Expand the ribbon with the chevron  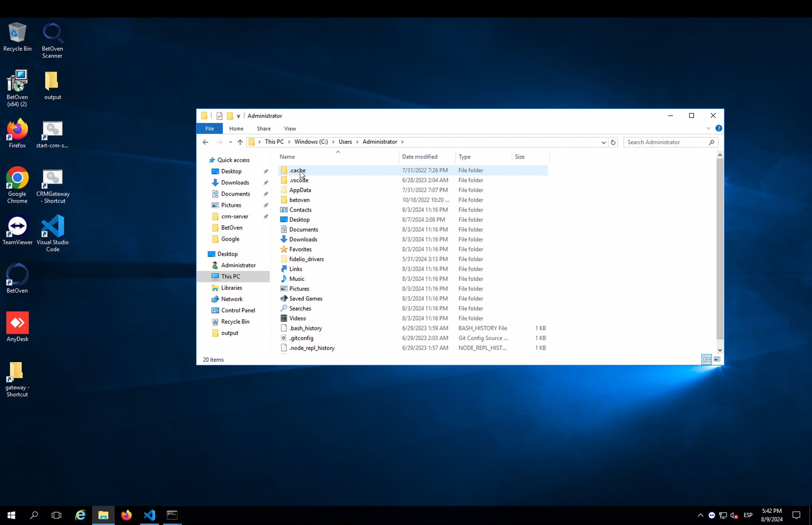click(708, 129)
